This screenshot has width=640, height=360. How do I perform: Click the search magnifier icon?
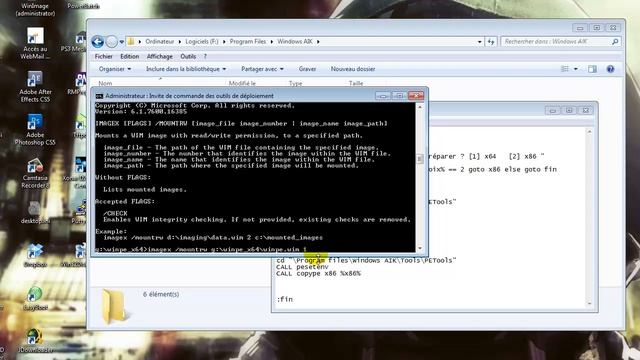(615, 42)
